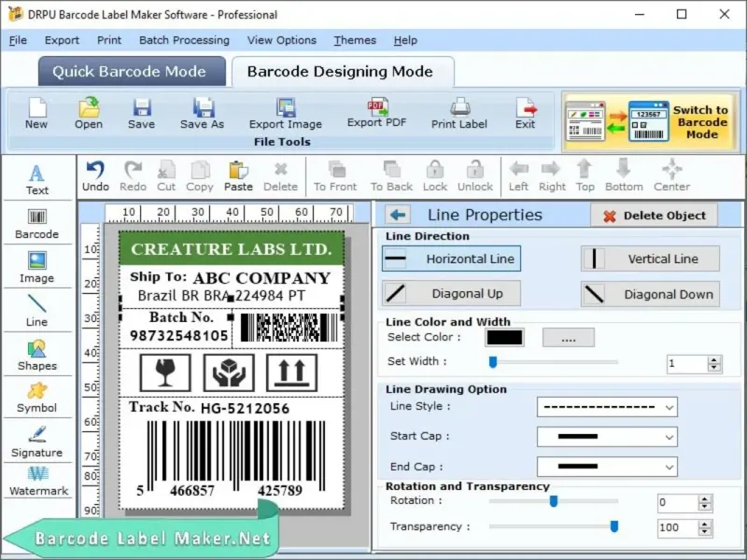Switch to Quick Barcode Mode tab
747x560 pixels.
[x=132, y=72]
